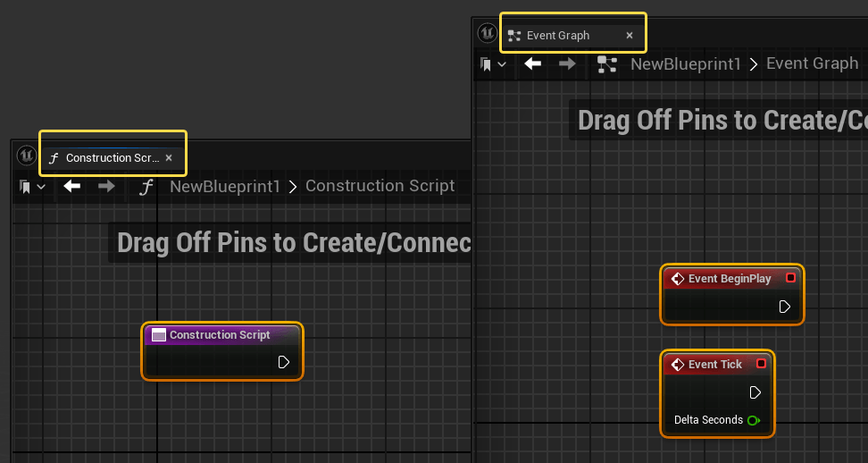Viewport: 868px width, 463px height.
Task: Click the Event BeginPlay execution output pin
Action: 784,307
